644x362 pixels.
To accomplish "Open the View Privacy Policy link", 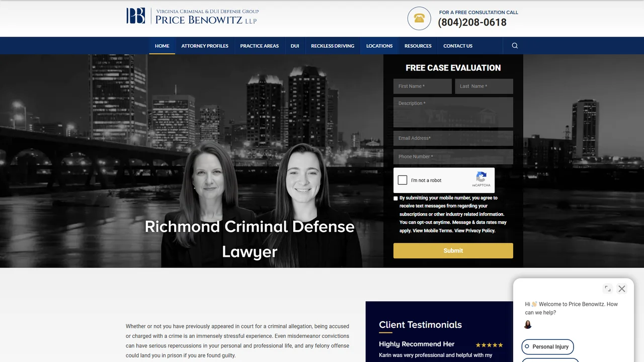I will tap(475, 231).
